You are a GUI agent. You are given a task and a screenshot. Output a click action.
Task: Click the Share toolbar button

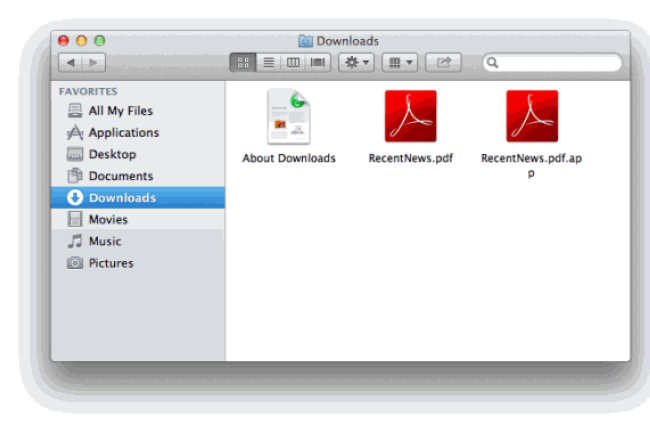pyautogui.click(x=443, y=63)
